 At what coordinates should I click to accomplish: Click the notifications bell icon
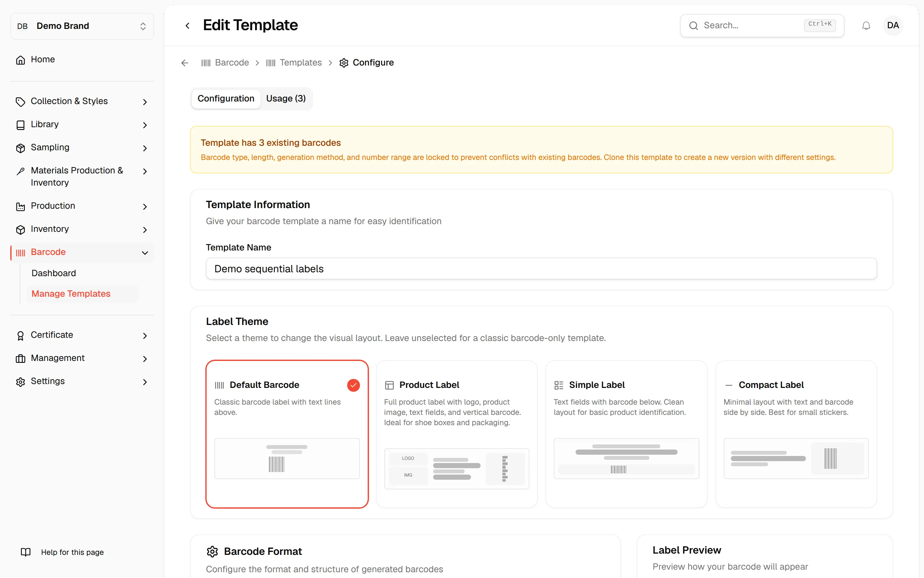[866, 26]
